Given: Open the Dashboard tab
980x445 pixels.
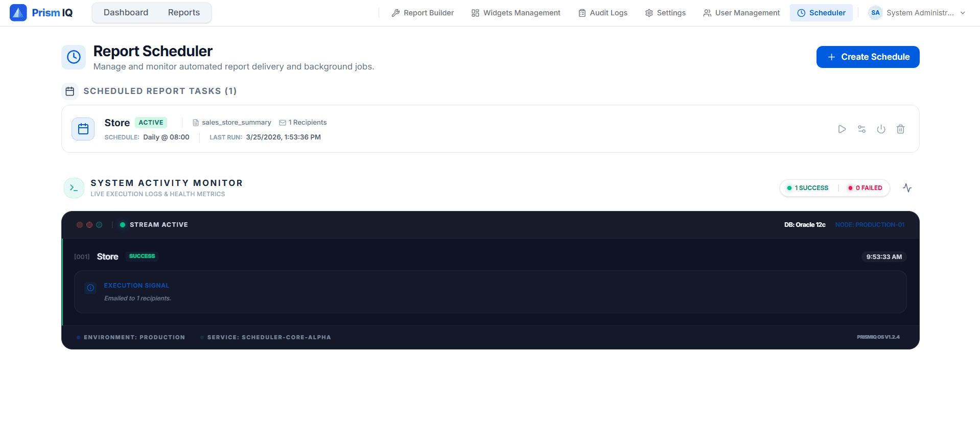Looking at the screenshot, I should (126, 13).
